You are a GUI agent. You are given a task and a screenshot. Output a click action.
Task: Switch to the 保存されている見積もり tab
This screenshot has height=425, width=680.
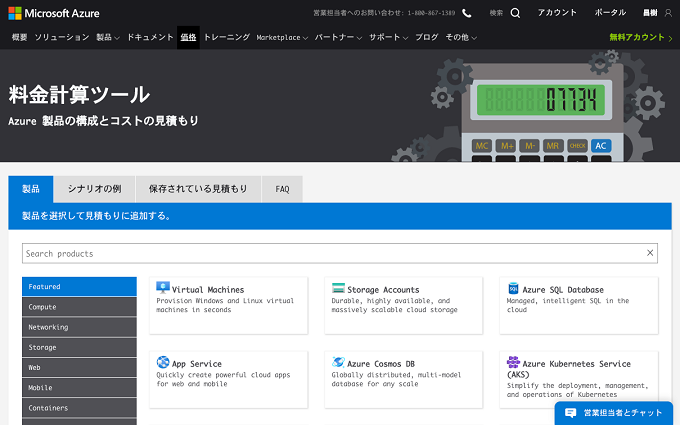pyautogui.click(x=198, y=189)
